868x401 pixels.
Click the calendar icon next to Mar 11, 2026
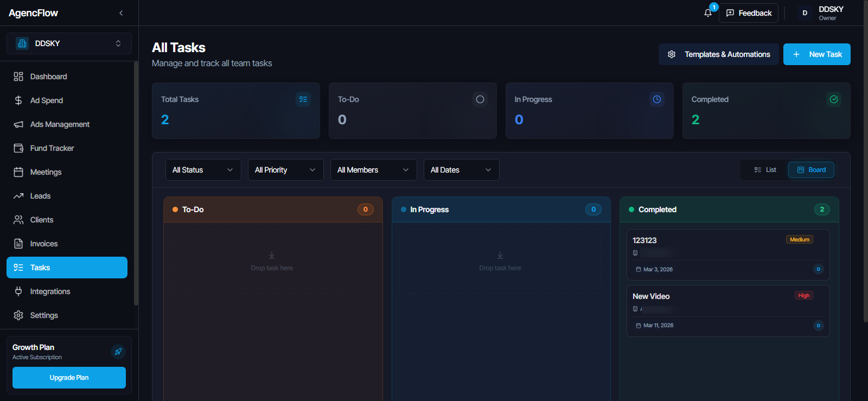pyautogui.click(x=638, y=326)
